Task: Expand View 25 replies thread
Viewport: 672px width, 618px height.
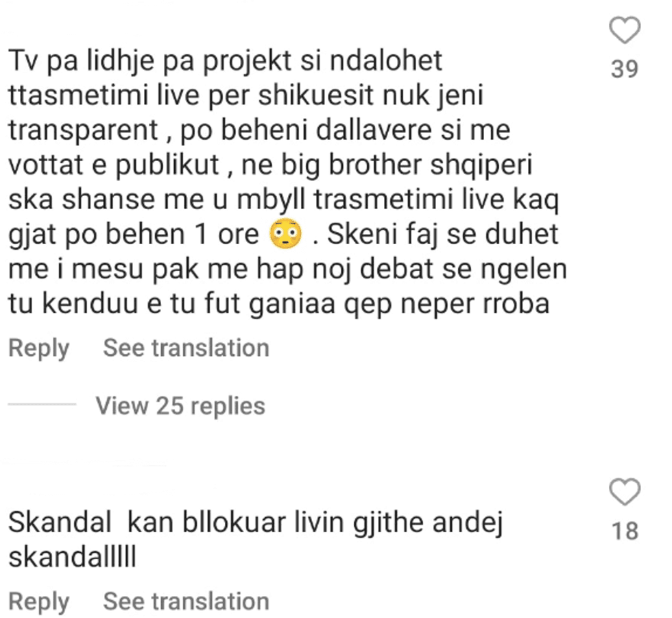Action: (x=180, y=406)
